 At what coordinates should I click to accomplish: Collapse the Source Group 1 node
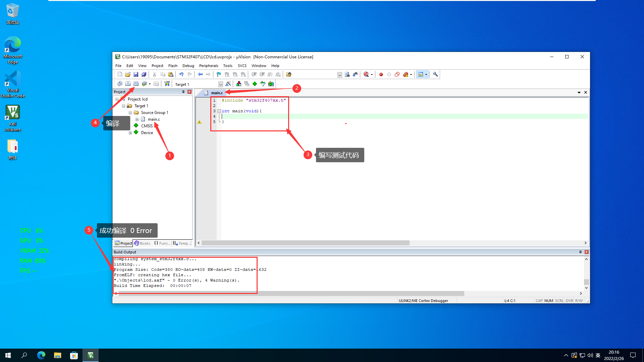[x=130, y=113]
